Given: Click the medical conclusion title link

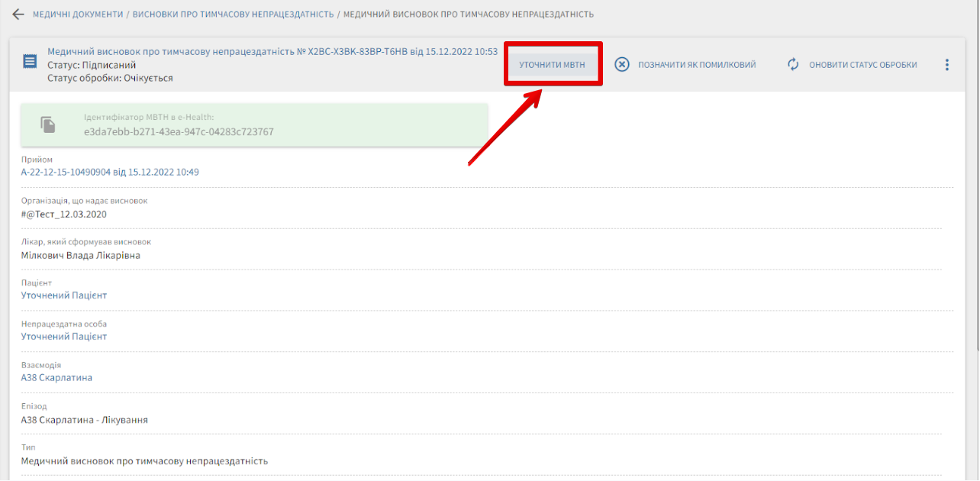Looking at the screenshot, I should [272, 52].
